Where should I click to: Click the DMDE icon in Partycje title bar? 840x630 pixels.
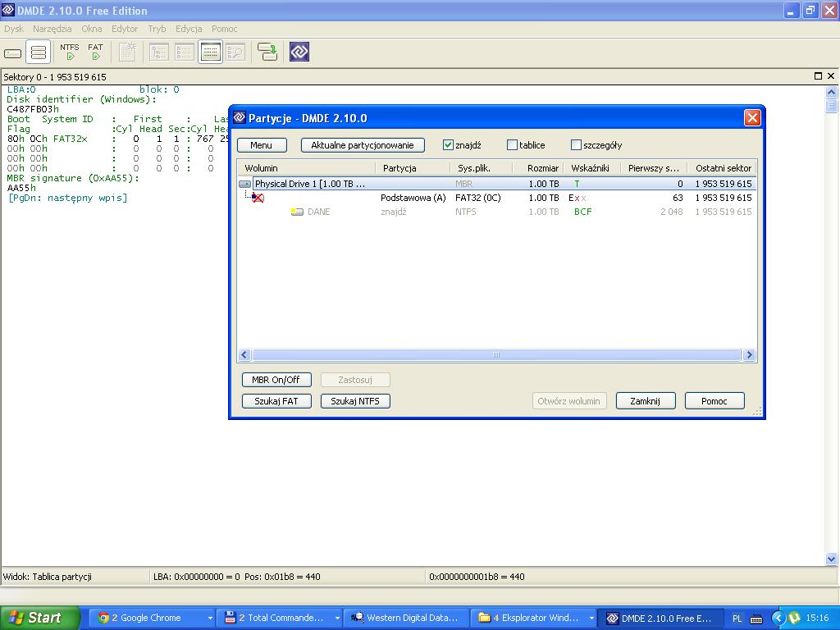[x=240, y=118]
